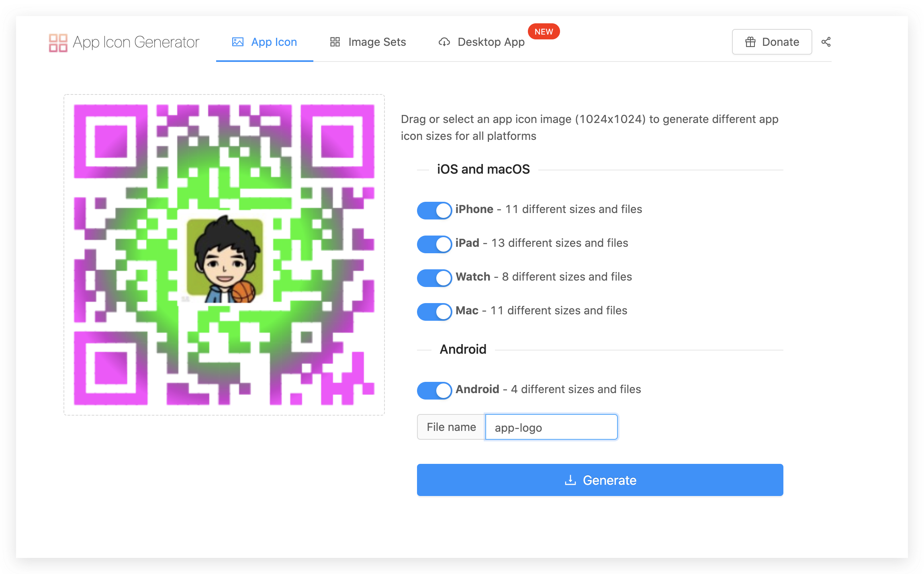Click the File name label

click(451, 427)
